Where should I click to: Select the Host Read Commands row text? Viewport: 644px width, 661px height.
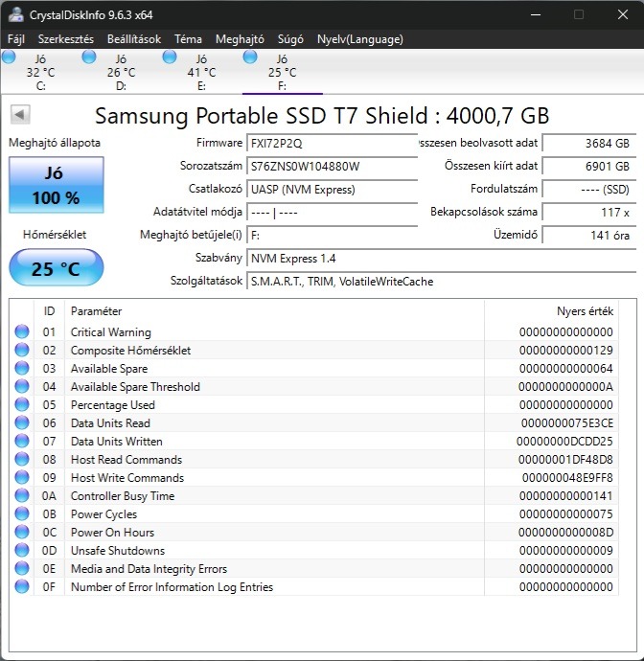coord(126,460)
